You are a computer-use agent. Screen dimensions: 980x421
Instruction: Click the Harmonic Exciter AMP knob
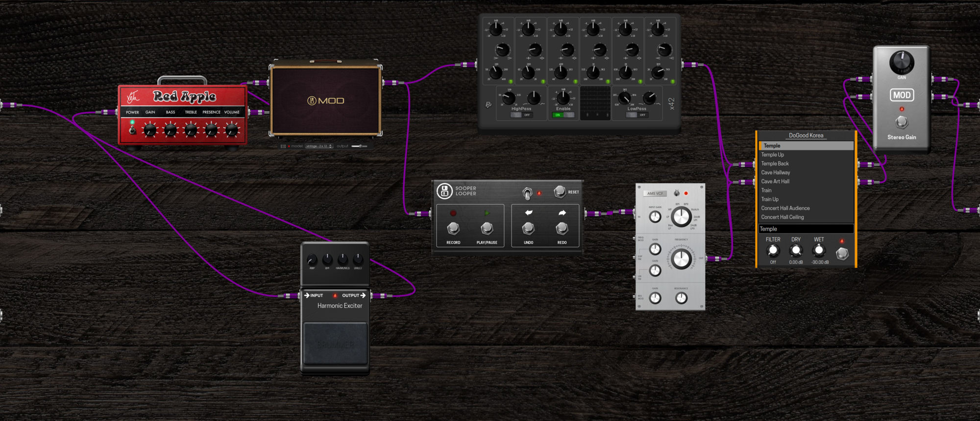click(312, 259)
